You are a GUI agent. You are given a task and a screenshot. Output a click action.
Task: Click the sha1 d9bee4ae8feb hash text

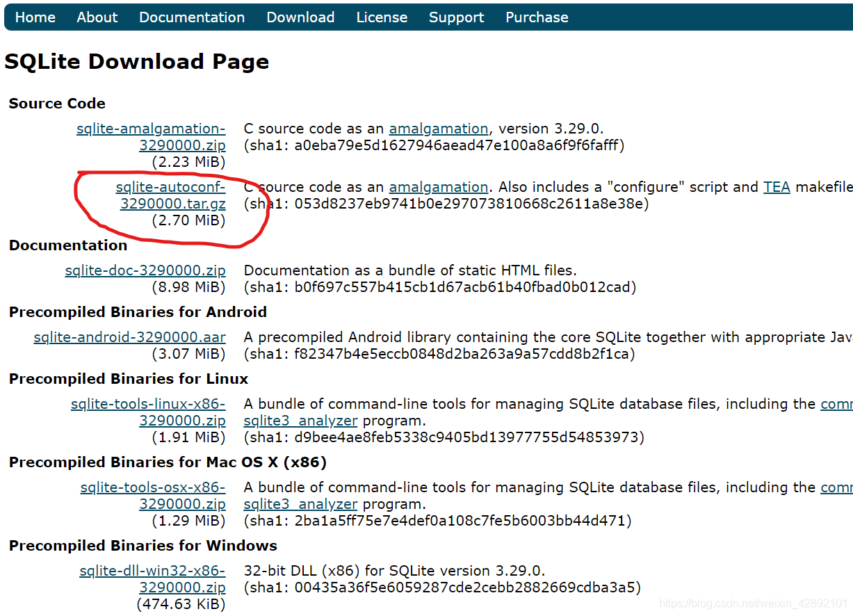click(x=444, y=437)
